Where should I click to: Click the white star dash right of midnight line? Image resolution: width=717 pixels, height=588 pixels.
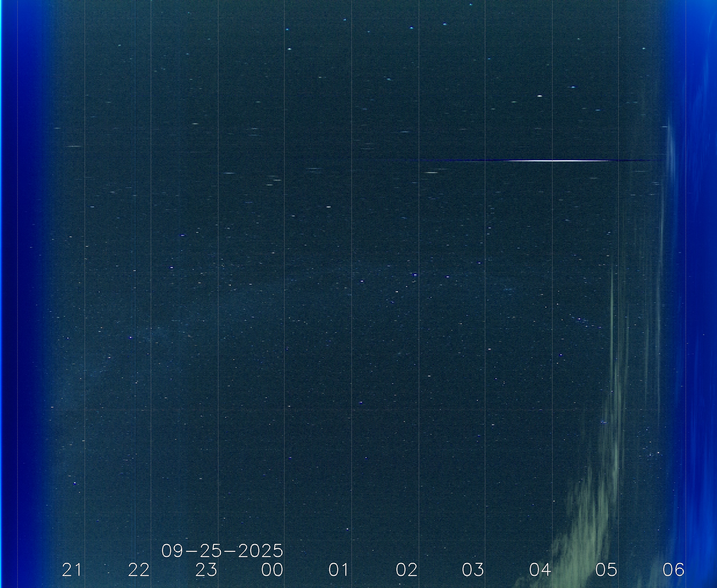tap(328, 207)
